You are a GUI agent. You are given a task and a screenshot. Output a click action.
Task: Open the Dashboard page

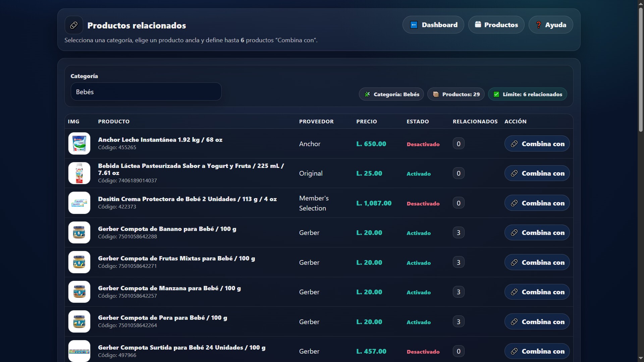(x=433, y=25)
